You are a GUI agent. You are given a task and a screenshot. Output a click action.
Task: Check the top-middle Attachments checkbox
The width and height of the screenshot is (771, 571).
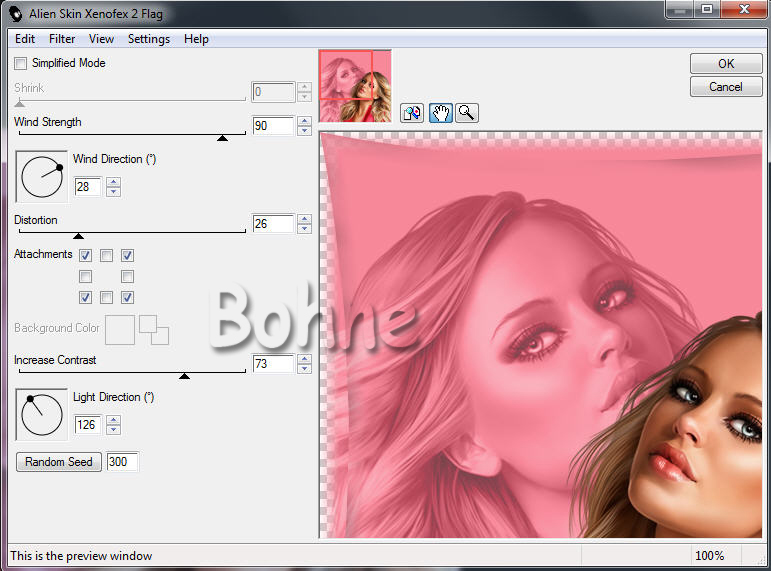click(106, 256)
